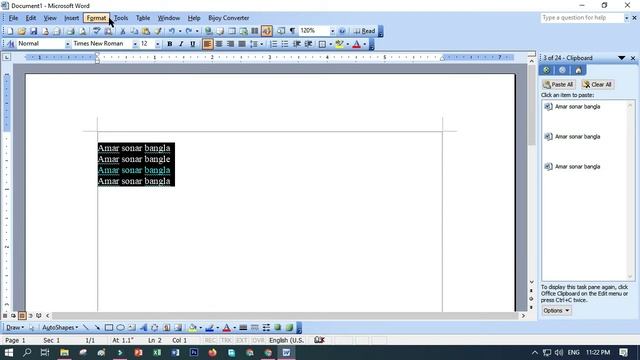640x360 pixels.
Task: Expand the Font Color dropdown arrow
Action: (364, 44)
